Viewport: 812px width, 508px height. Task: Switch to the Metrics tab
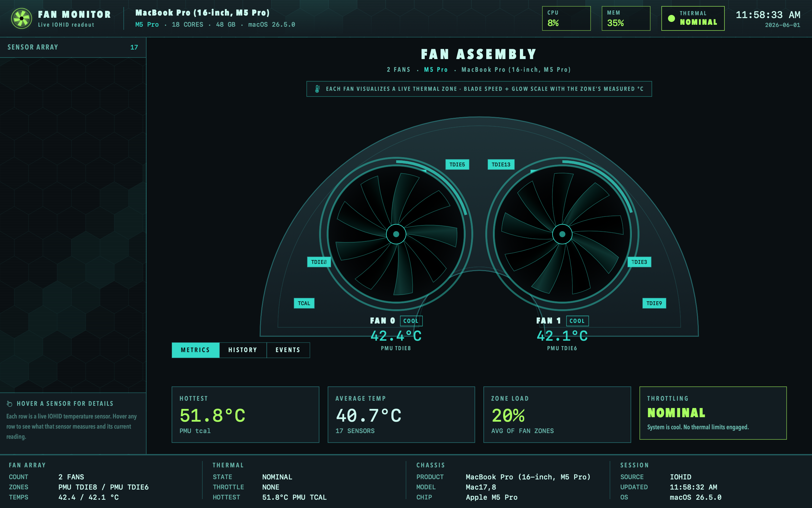coord(196,350)
